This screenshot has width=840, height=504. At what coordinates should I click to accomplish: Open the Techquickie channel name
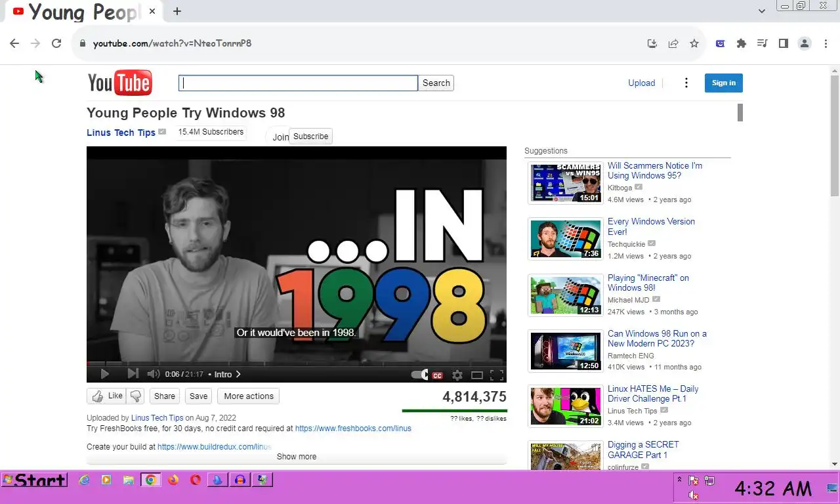[626, 244]
